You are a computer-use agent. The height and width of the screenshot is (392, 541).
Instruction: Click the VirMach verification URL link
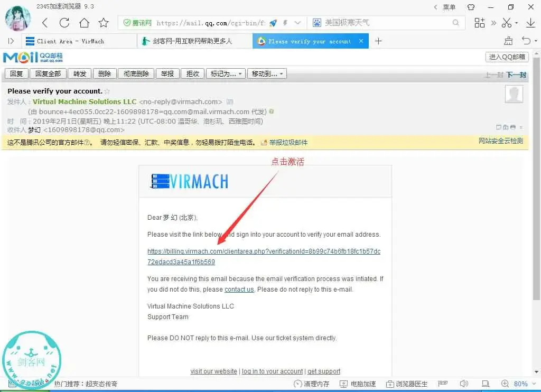(264, 256)
